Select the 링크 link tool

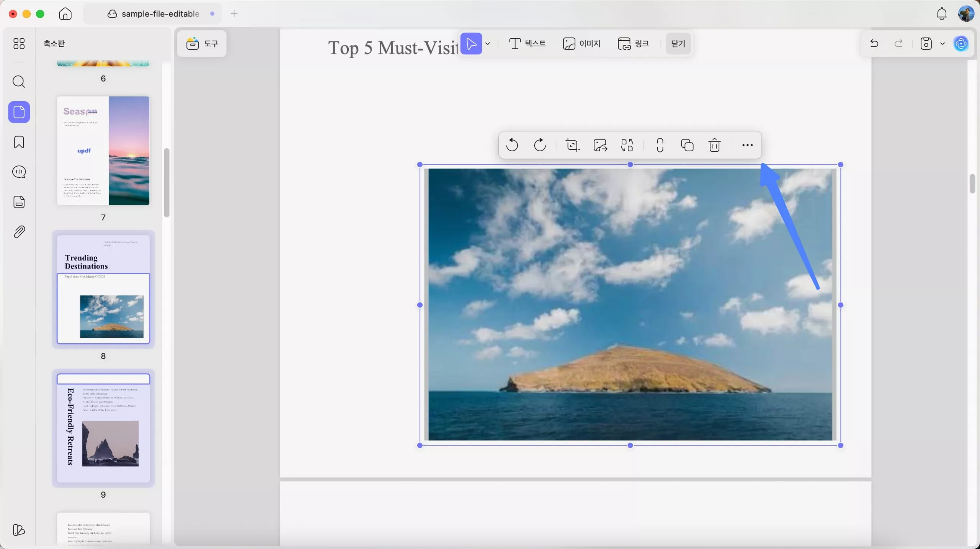(x=633, y=44)
